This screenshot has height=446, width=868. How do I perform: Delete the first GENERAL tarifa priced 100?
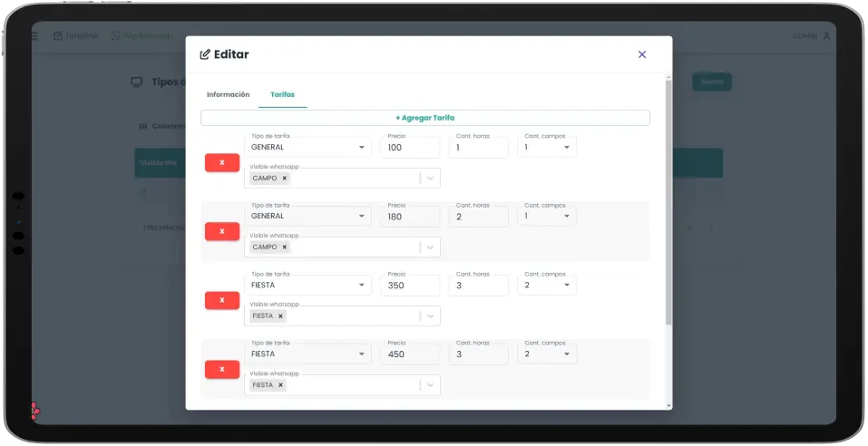coord(222,163)
